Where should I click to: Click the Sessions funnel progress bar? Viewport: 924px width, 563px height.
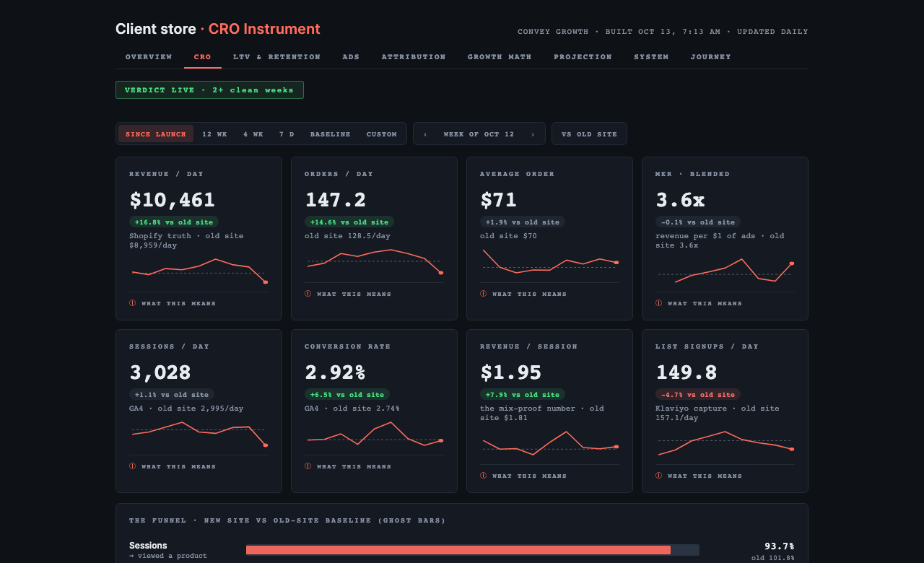(472, 550)
